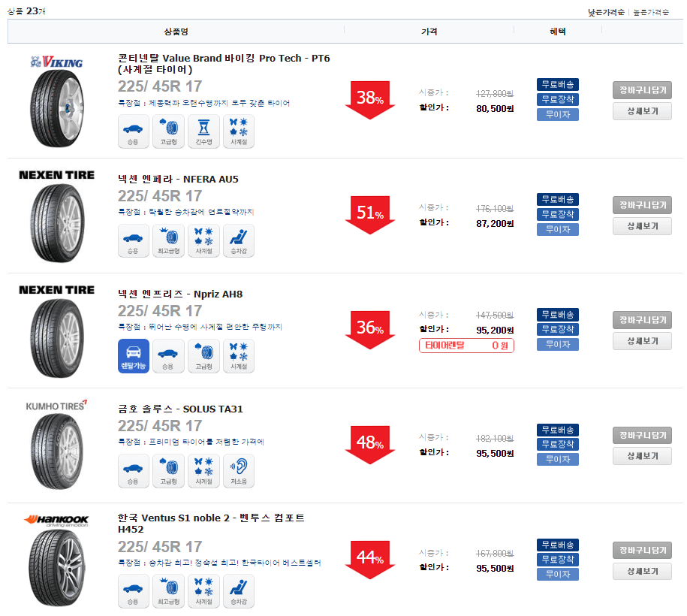
Task: Click the 승용 car icon on Viking tire
Action: tap(133, 131)
